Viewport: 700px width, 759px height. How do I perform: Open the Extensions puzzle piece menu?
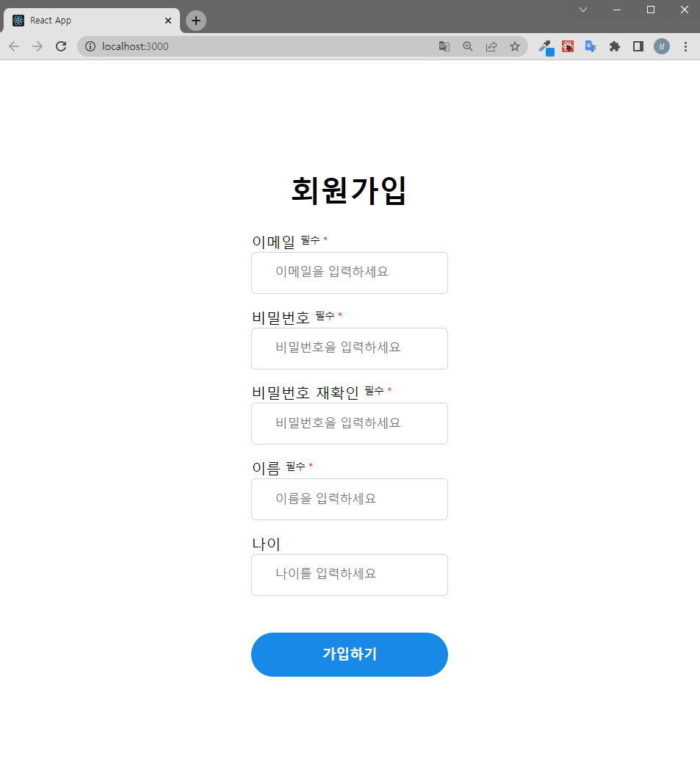click(614, 46)
